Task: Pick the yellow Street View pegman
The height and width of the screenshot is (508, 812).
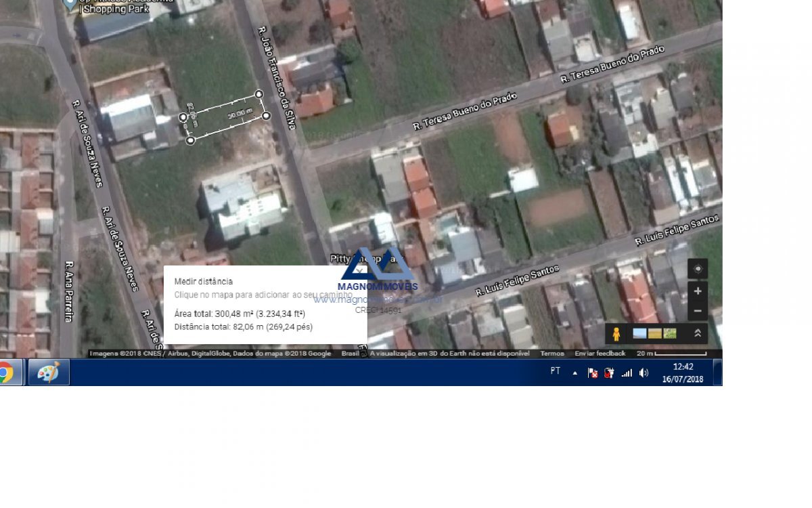Action: tap(616, 334)
